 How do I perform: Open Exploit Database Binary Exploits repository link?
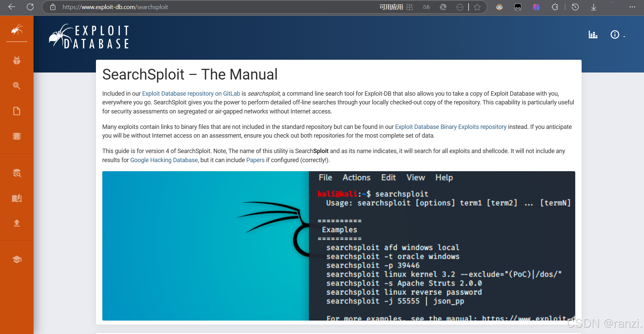[x=451, y=127]
